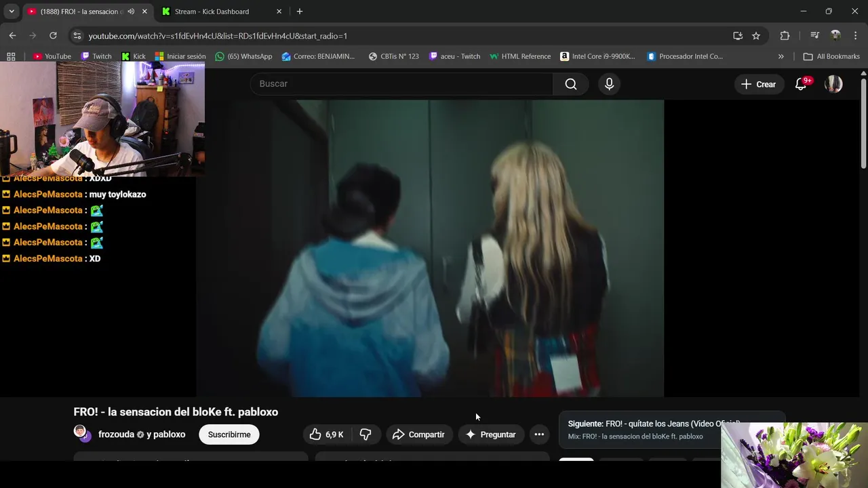Screen dimensions: 868x488
Task: Dislike the video
Action: click(366, 434)
